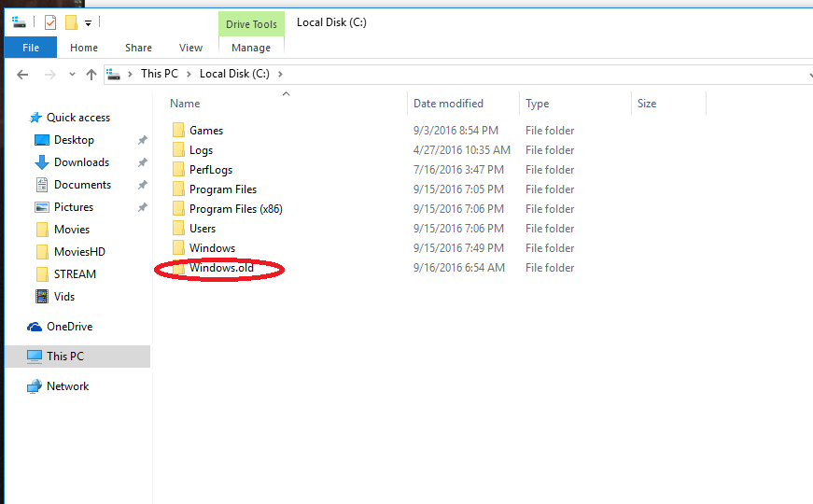Open the Manage tab under Drive Tools

tap(251, 48)
